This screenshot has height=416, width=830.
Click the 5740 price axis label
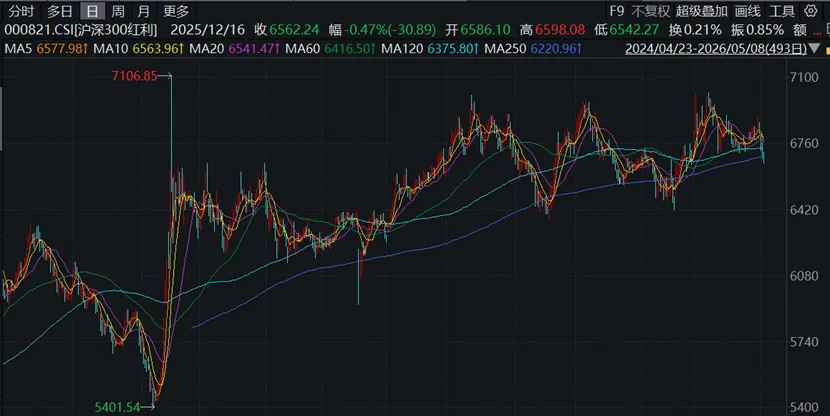point(804,342)
